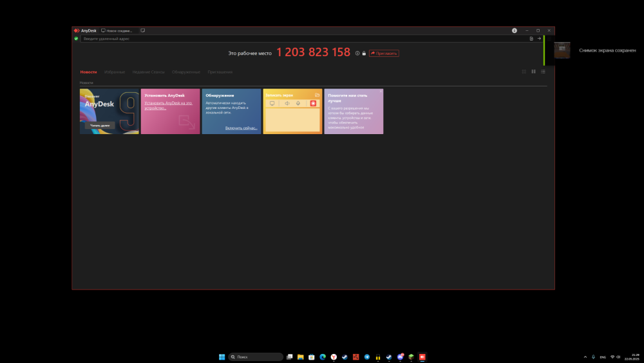Click the connect arrow beside address field
The height and width of the screenshot is (363, 644).
pyautogui.click(x=539, y=39)
